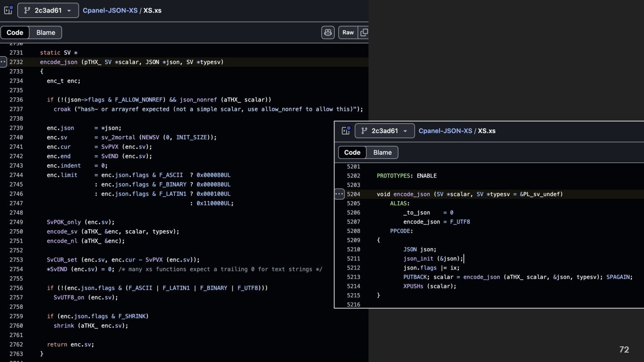644x362 pixels.
Task: Open line 5204 ellipsis actions menu
Action: coord(339,194)
